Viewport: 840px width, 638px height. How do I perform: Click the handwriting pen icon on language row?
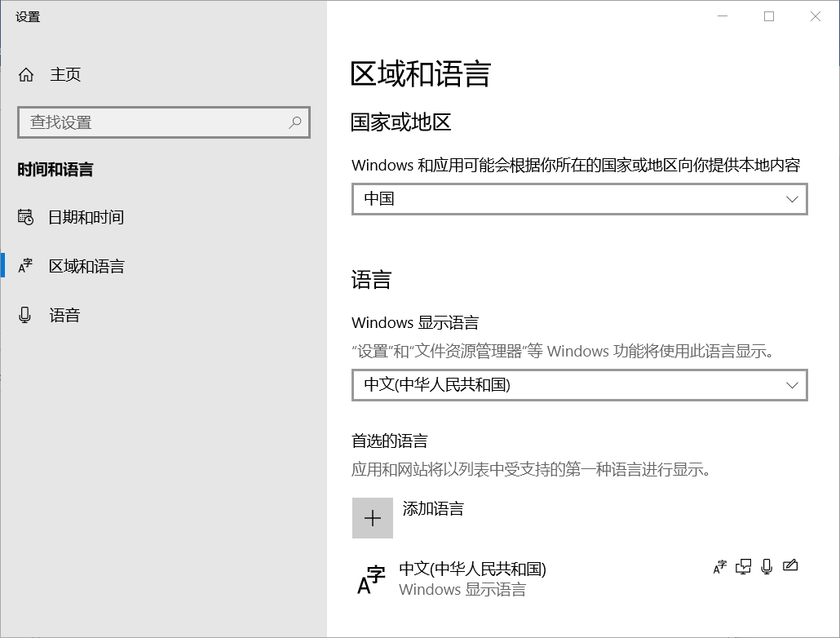point(790,565)
